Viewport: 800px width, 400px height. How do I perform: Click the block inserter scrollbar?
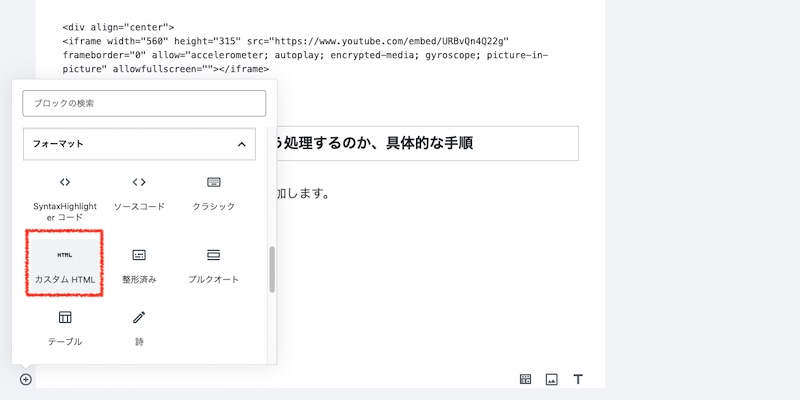click(272, 269)
